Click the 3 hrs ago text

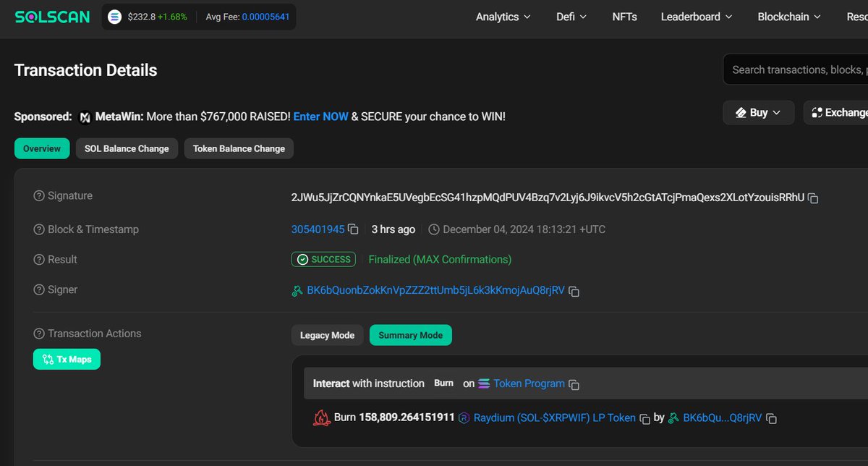click(393, 229)
